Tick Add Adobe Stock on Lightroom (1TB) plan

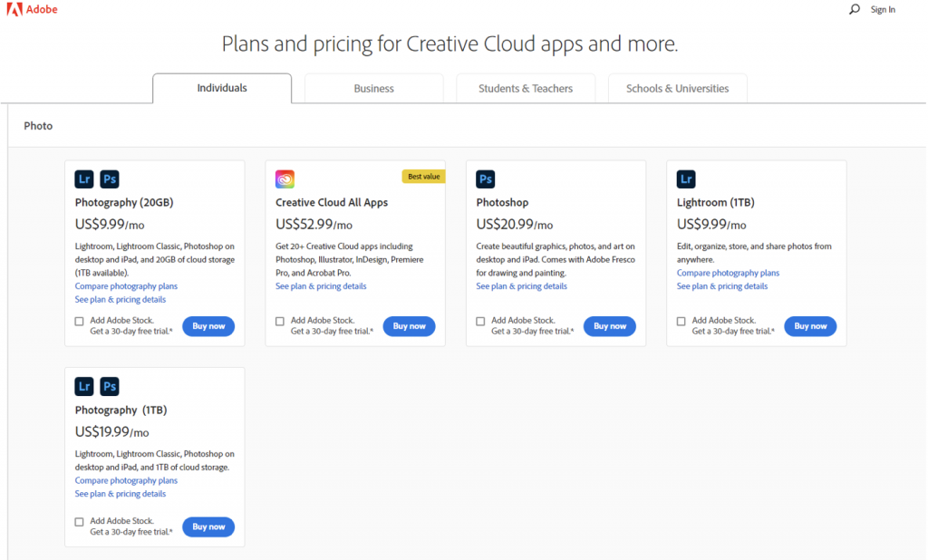coord(681,321)
